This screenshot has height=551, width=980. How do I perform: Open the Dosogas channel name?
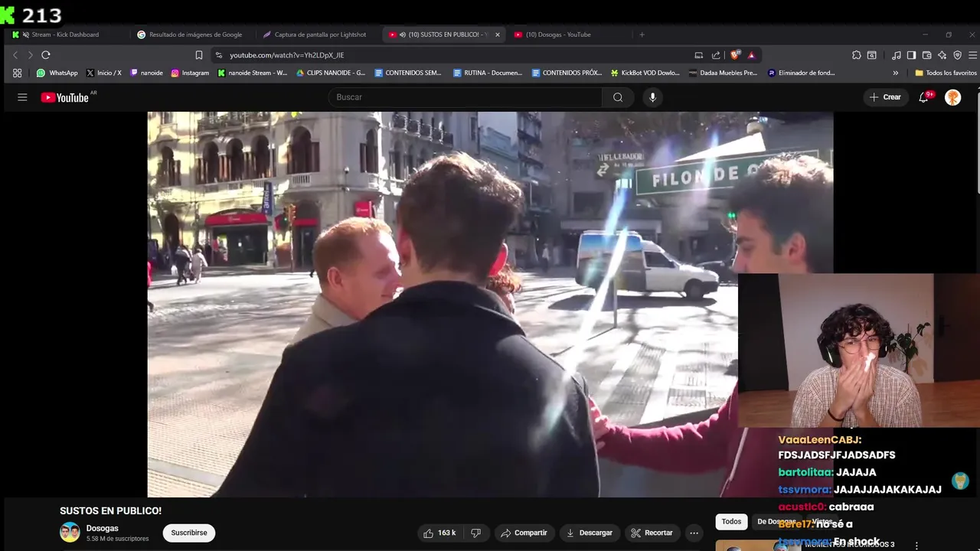102,528
